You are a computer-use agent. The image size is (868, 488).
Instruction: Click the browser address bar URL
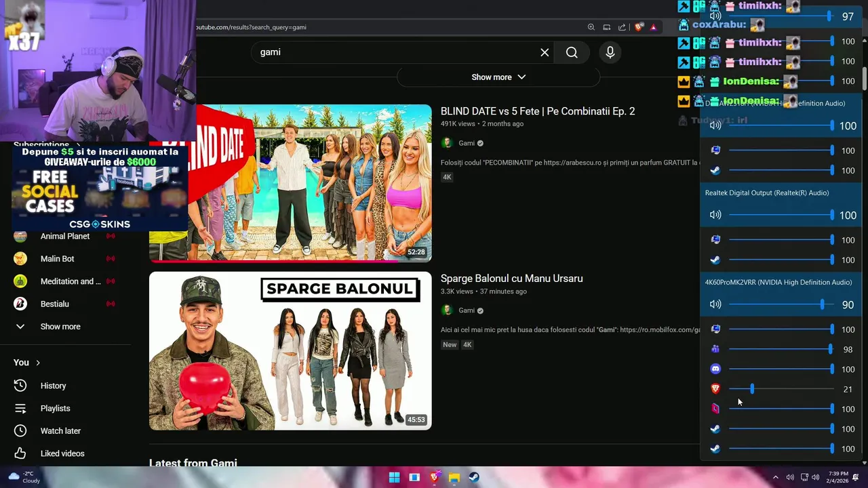pos(251,27)
